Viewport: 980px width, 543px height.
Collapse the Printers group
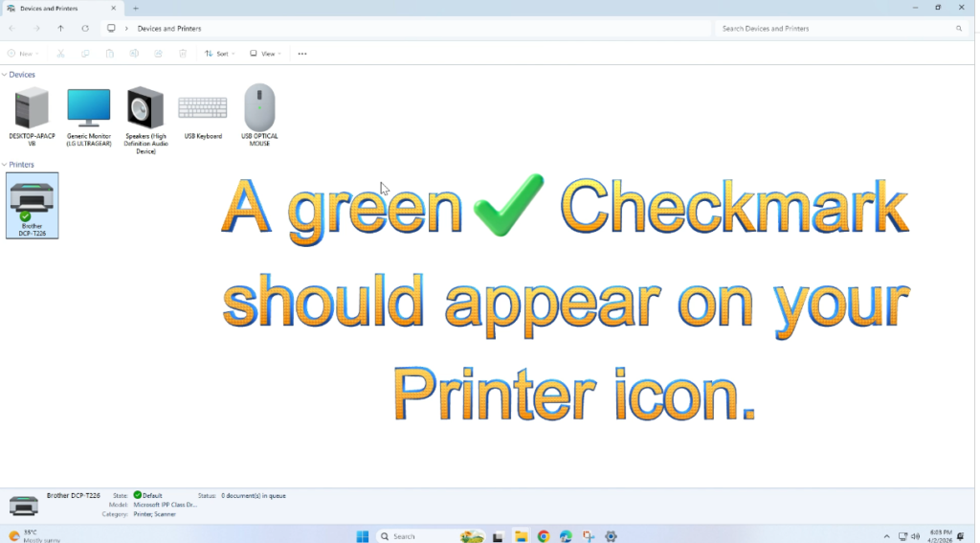pyautogui.click(x=5, y=165)
